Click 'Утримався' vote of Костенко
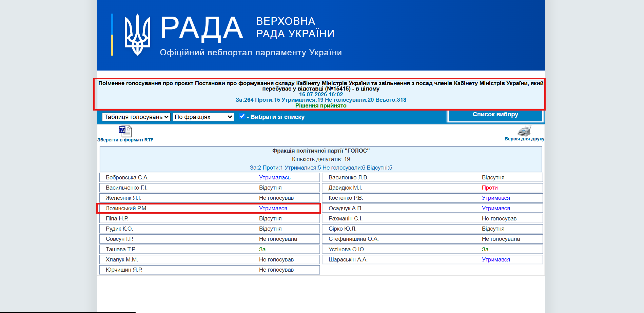Viewport: 644px width, 313px height. [496, 198]
